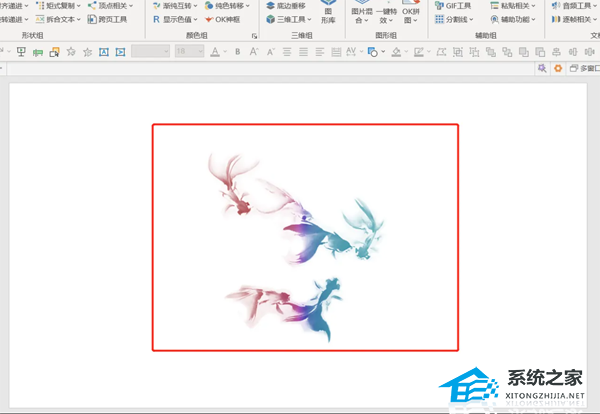The height and width of the screenshot is (414, 600).
Task: Click the align center horizontally icon
Action: [x=556, y=52]
